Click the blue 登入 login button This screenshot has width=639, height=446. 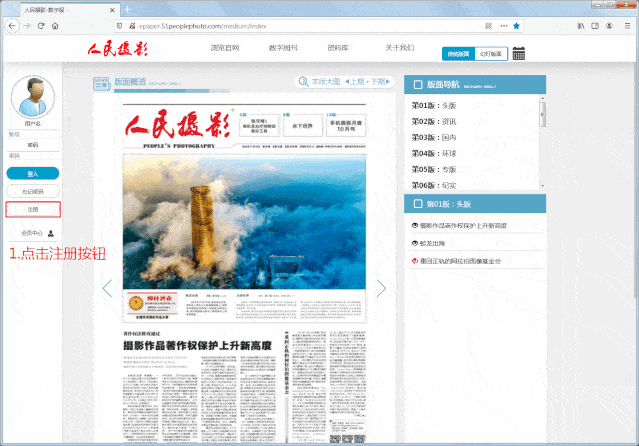(33, 174)
